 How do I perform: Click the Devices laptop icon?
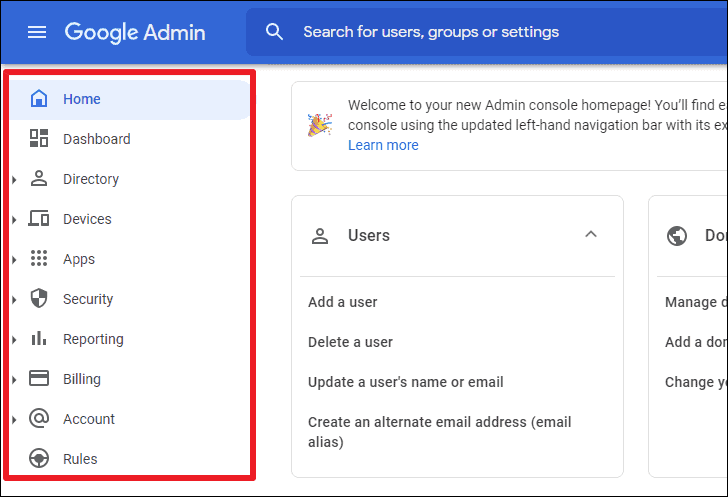click(39, 218)
